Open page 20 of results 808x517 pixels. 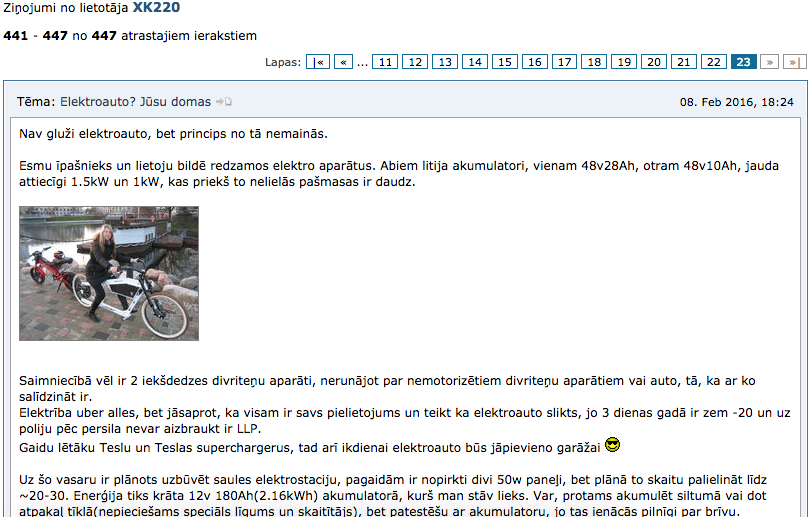pyautogui.click(x=654, y=62)
